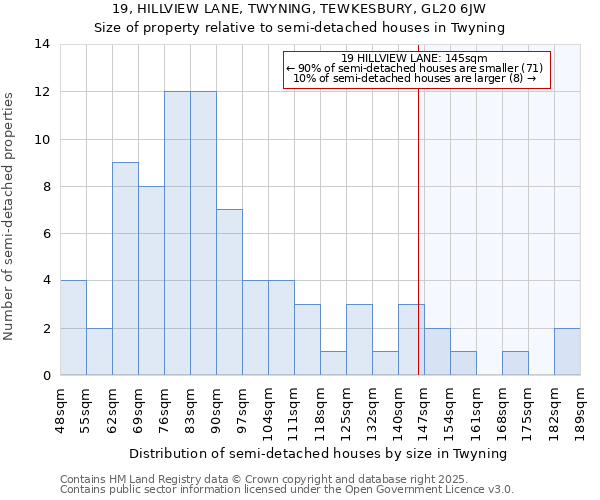Click the x-axis label '111sqm'
600x500 pixels.
(294, 415)
